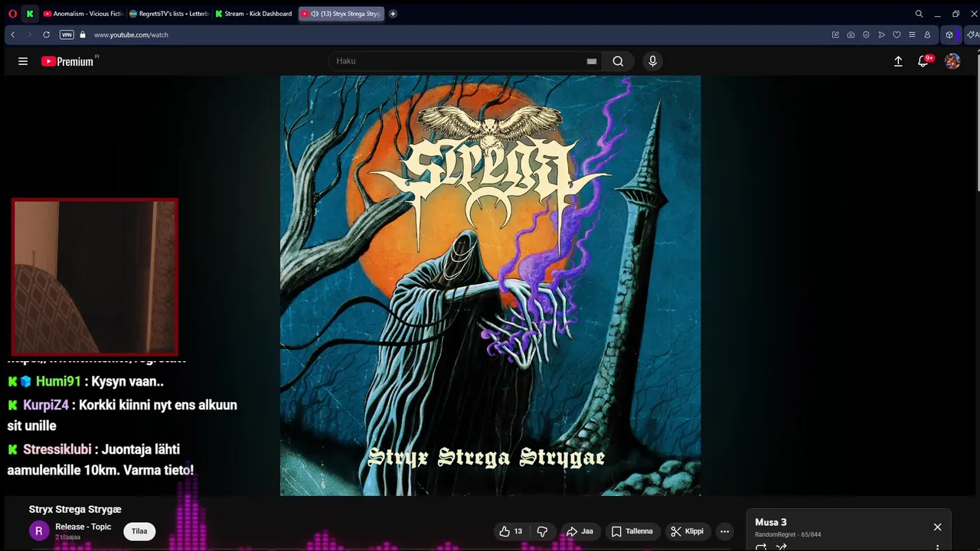Go back in browser history
980x551 pixels.
[x=12, y=34]
